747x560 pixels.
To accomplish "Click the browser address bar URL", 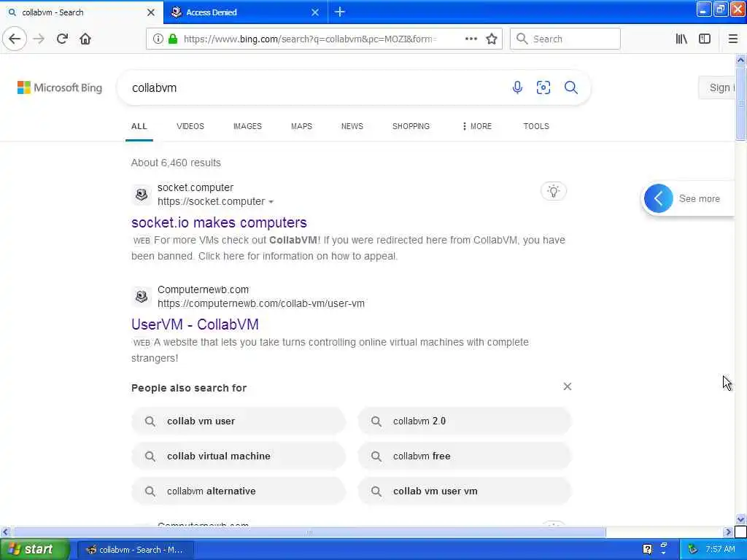I will coord(309,39).
